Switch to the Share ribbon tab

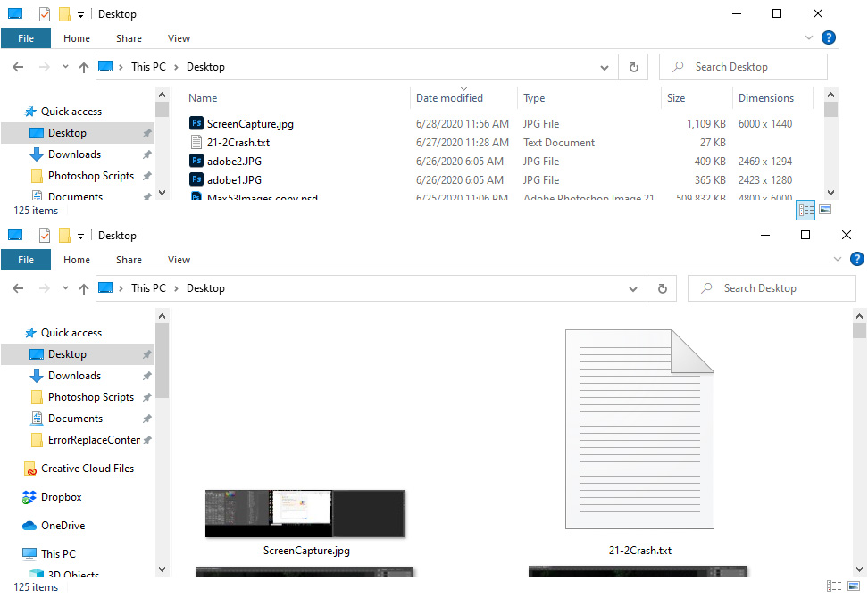point(129,259)
